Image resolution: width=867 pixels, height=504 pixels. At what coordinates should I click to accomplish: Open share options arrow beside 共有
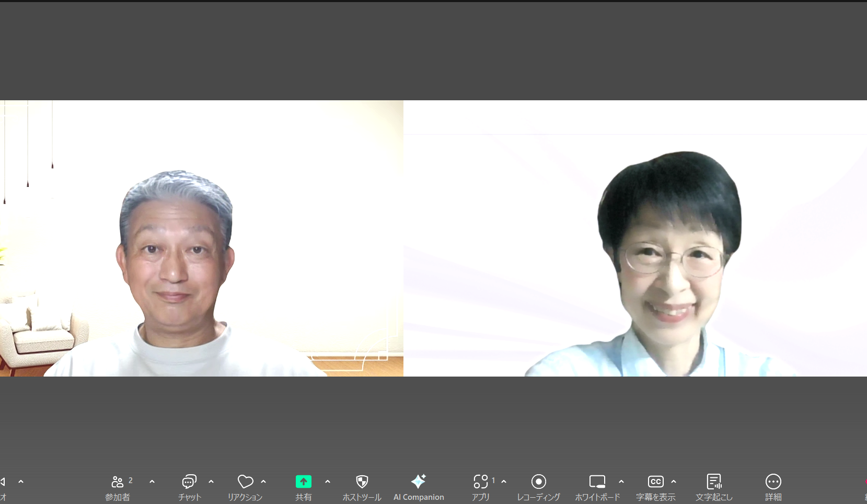pyautogui.click(x=328, y=482)
